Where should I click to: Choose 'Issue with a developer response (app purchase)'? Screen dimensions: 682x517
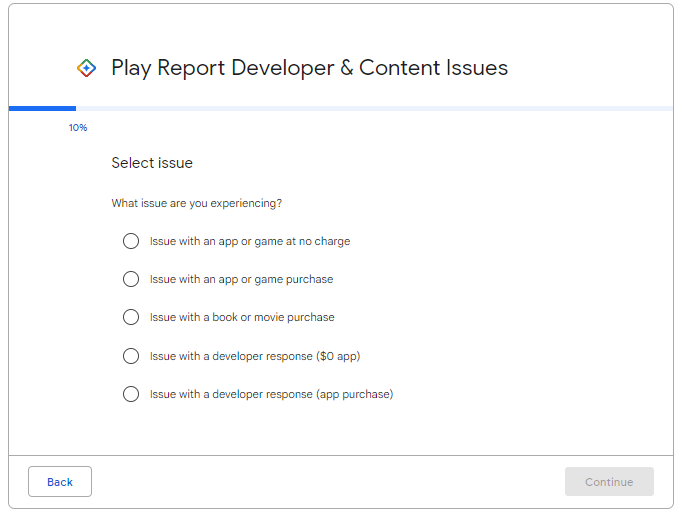131,394
